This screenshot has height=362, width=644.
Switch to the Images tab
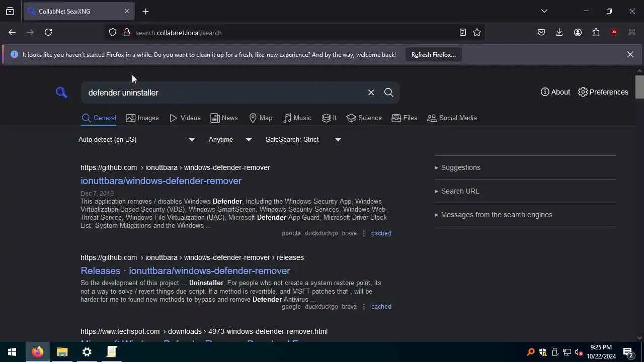coord(142,118)
